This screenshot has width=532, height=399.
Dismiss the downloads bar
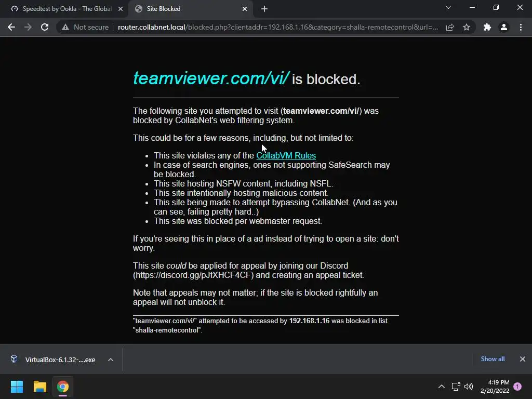tap(523, 359)
